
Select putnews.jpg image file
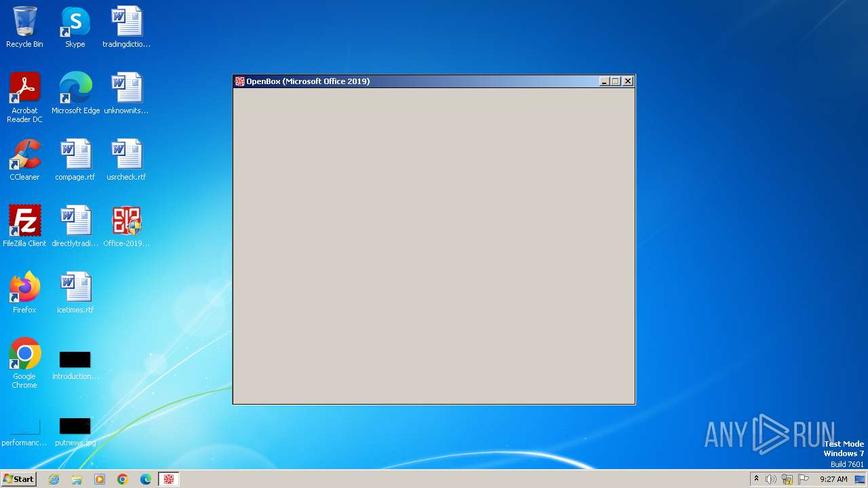(x=75, y=431)
